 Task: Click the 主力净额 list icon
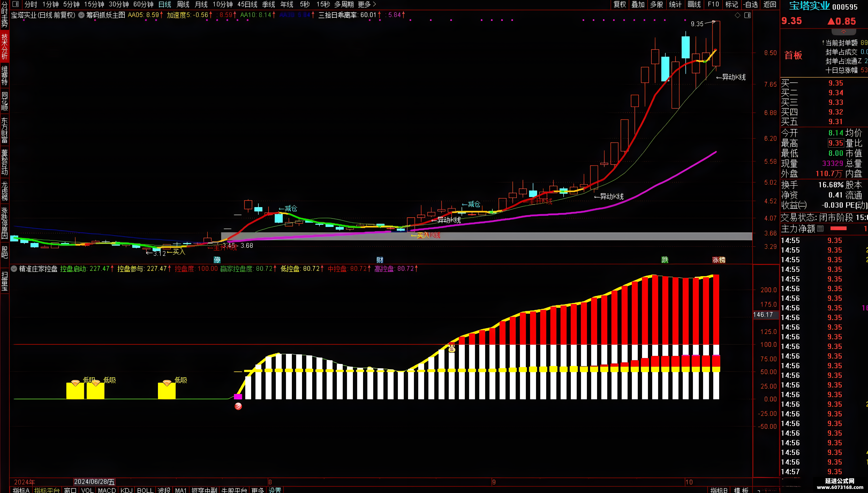820,229
